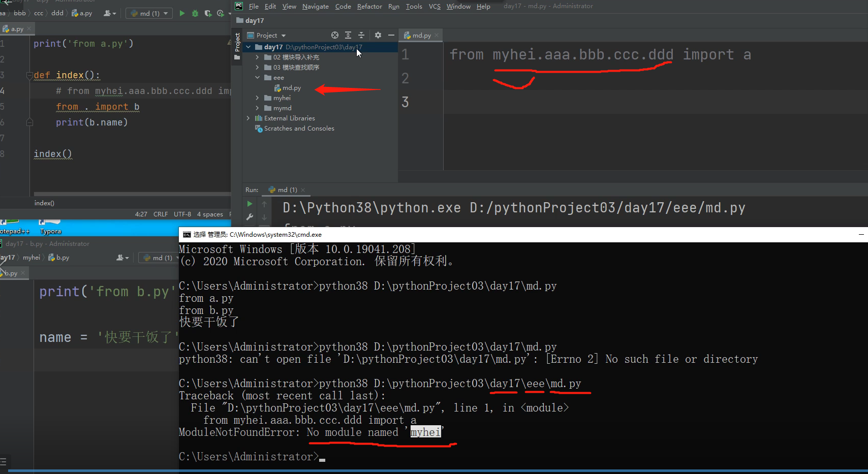Viewport: 868px width, 474px height.
Task: Collapse the eee folder
Action: [x=258, y=78]
